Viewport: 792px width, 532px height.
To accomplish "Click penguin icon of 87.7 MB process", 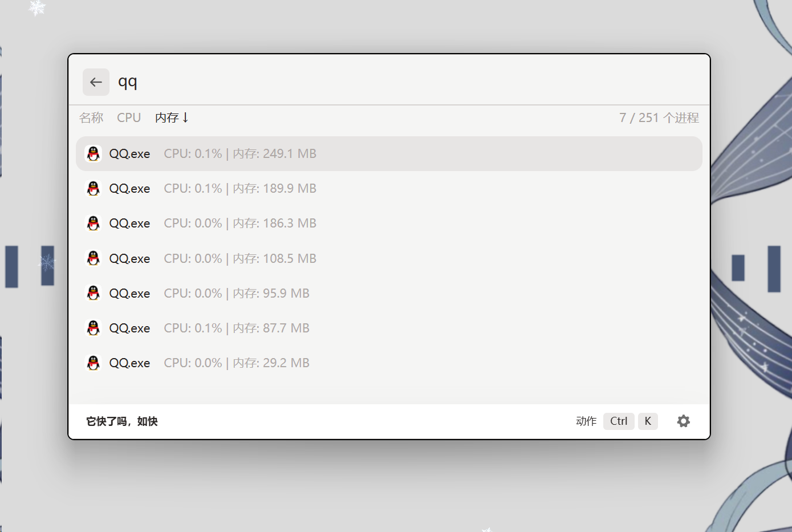I will pos(94,328).
